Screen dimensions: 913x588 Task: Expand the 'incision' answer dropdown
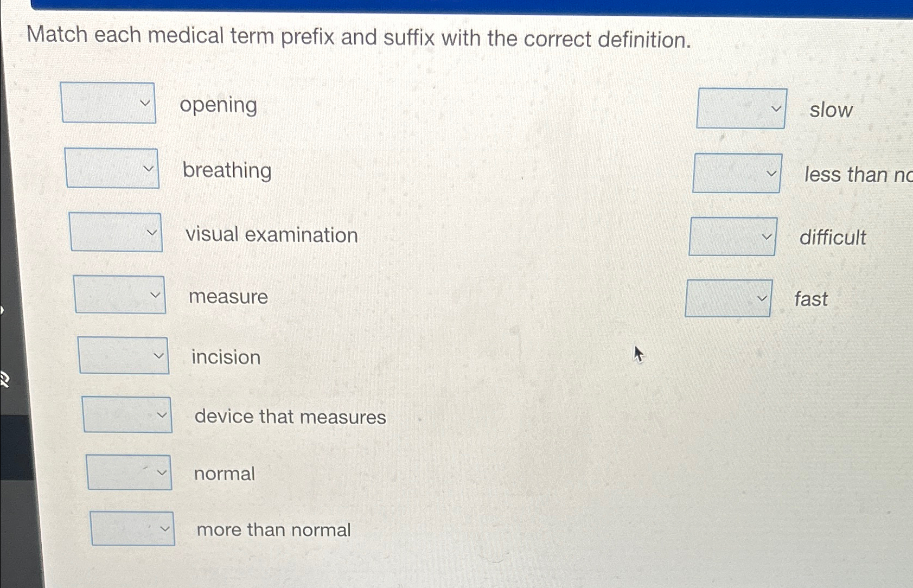(123, 356)
